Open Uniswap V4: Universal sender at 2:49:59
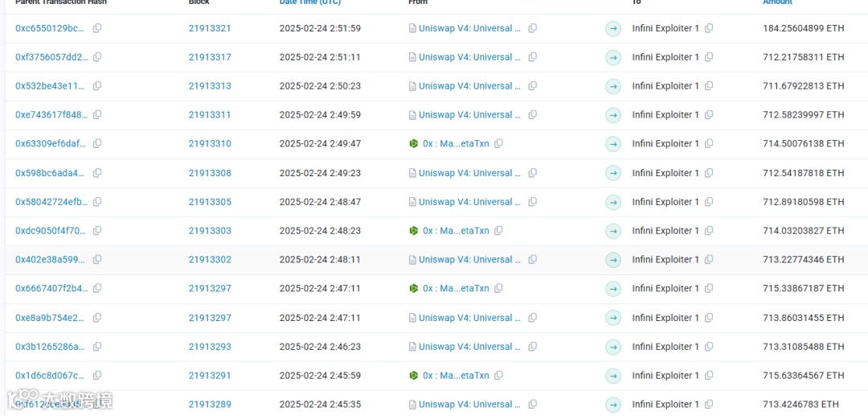Image resolution: width=868 pixels, height=416 pixels. (x=469, y=115)
